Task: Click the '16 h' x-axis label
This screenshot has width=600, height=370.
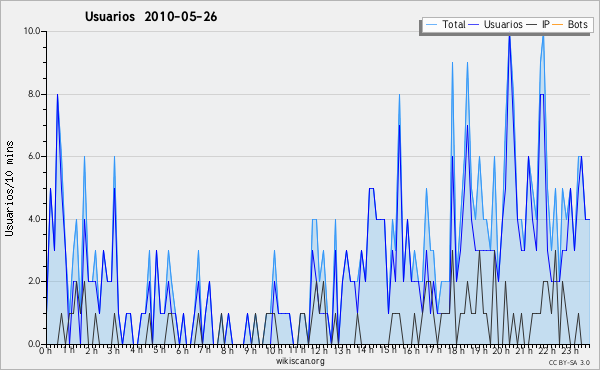Action: 411,350
